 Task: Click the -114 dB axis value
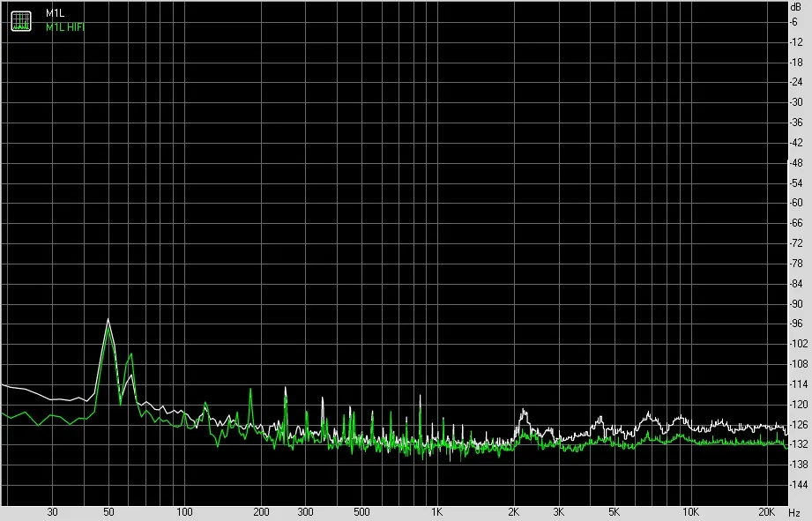tap(798, 383)
